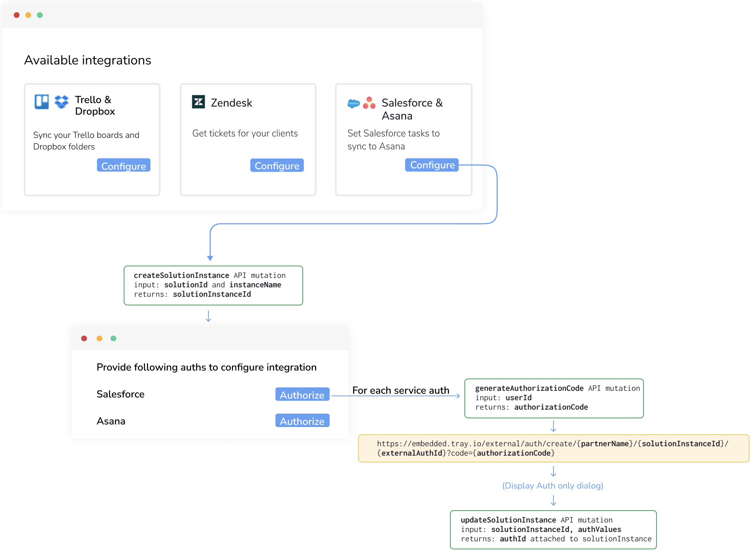The width and height of the screenshot is (756, 558).
Task: Click the green dot in auth dialog
Action: pos(113,338)
